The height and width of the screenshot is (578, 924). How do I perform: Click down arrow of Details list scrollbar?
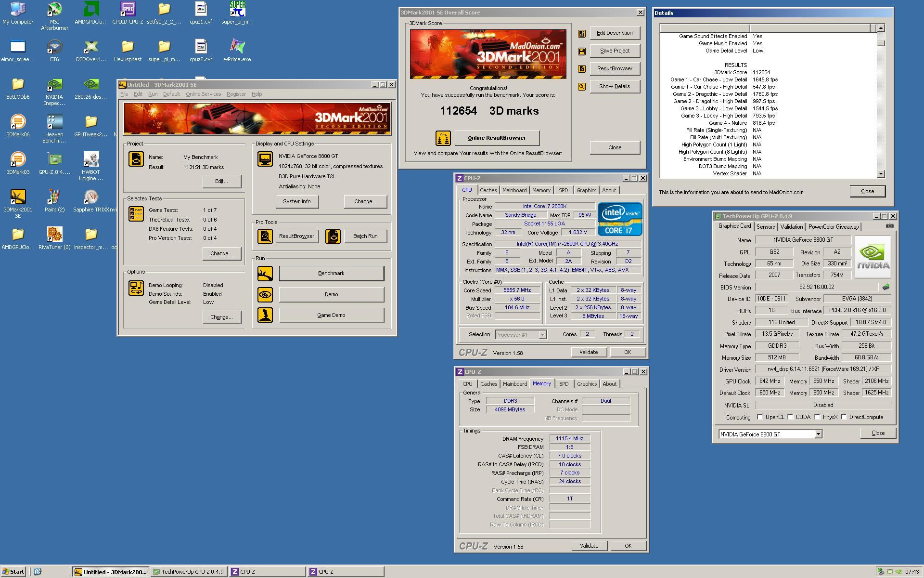[x=881, y=174]
